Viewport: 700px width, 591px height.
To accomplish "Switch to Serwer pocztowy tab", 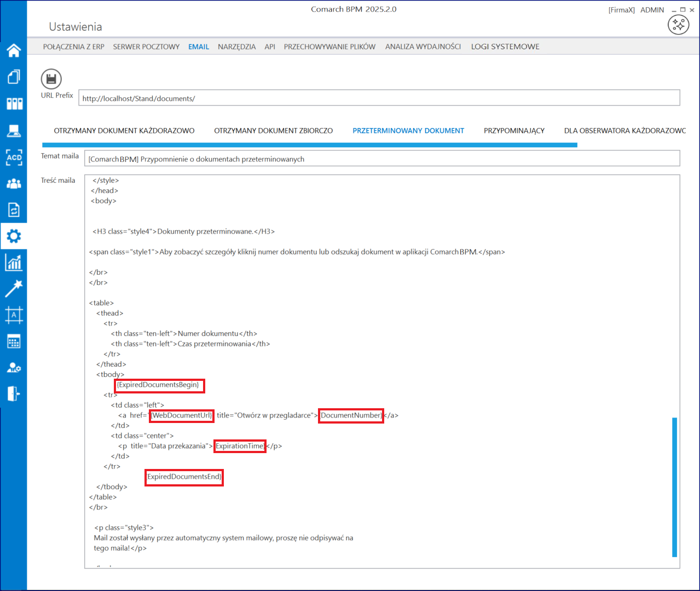I will (146, 47).
